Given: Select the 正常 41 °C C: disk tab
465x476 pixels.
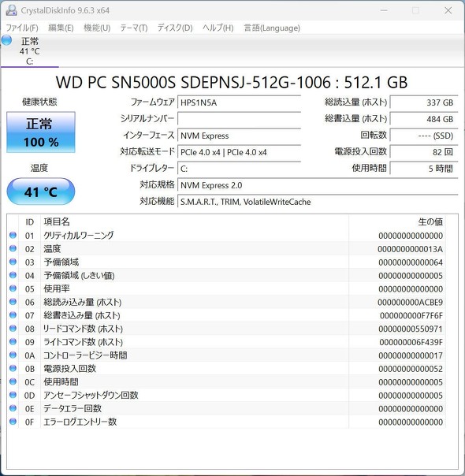Looking at the screenshot, I should coord(29,51).
